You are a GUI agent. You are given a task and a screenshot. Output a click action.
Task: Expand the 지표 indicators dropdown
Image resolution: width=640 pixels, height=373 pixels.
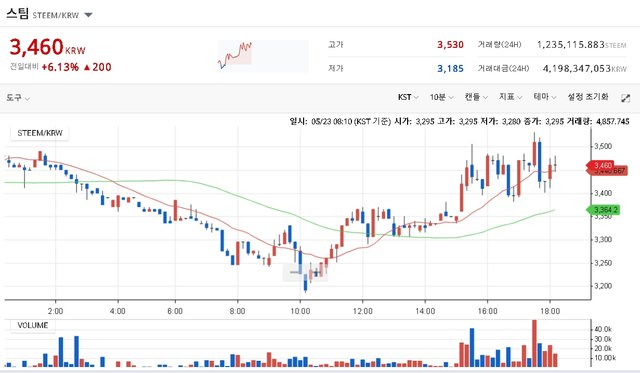pyautogui.click(x=510, y=97)
